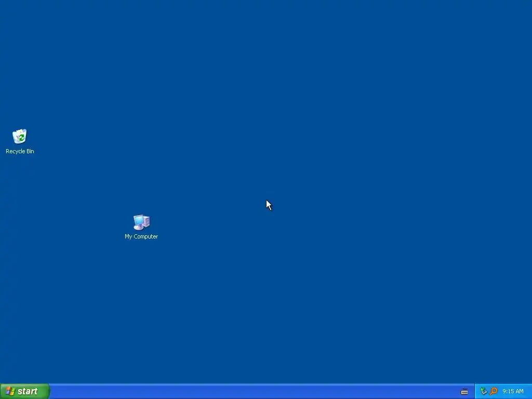This screenshot has height=399, width=532.
Task: Open the Start menu button
Action: coord(25,391)
